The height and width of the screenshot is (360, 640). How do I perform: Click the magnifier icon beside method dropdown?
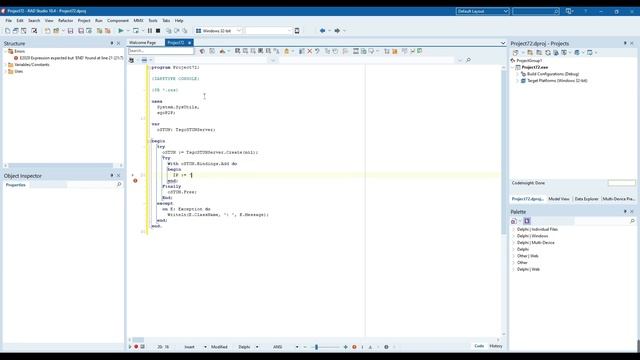[468, 60]
